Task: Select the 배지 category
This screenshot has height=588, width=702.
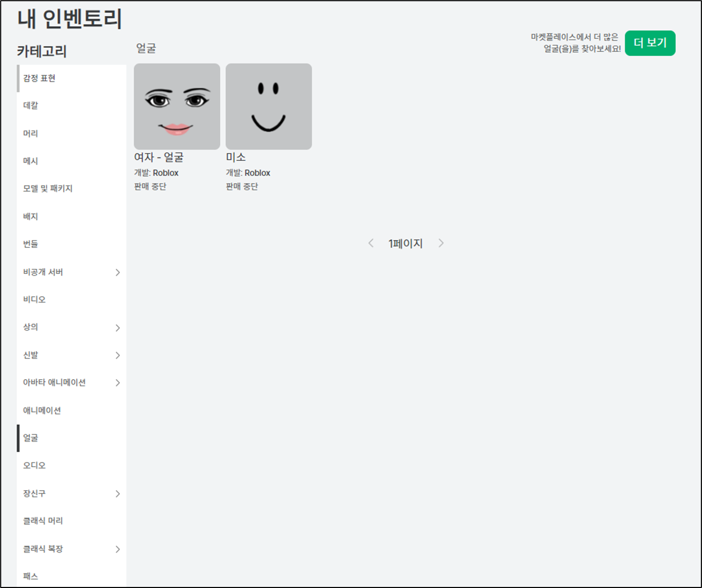Action: (x=72, y=216)
